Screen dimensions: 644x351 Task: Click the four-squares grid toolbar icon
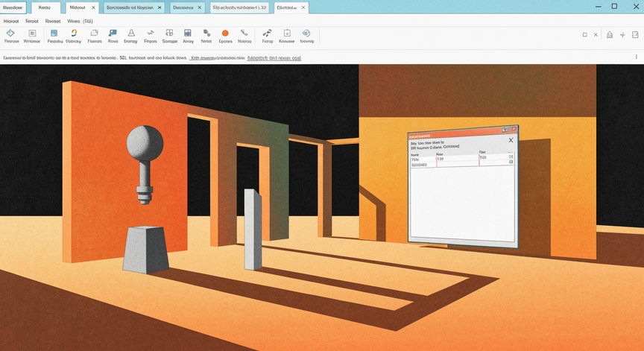(x=169, y=33)
